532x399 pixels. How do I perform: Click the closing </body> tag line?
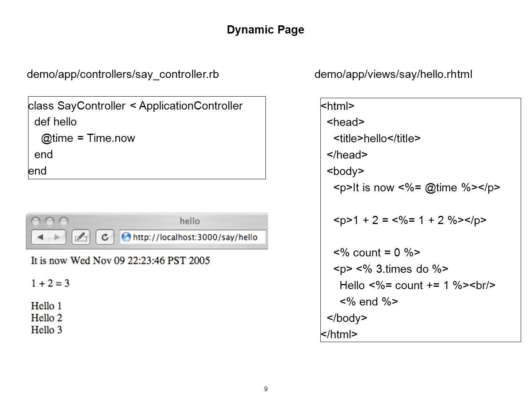coord(347,318)
